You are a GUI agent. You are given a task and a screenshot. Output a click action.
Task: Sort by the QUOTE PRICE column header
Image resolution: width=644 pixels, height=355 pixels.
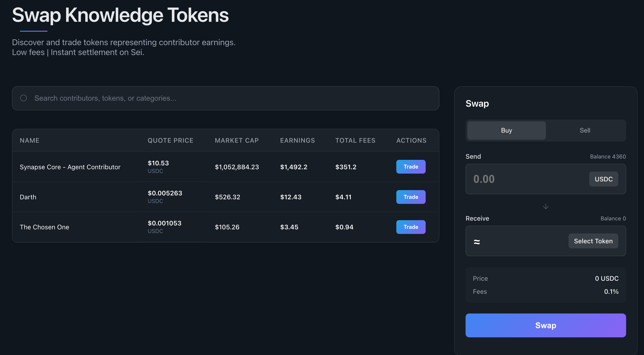pos(170,141)
